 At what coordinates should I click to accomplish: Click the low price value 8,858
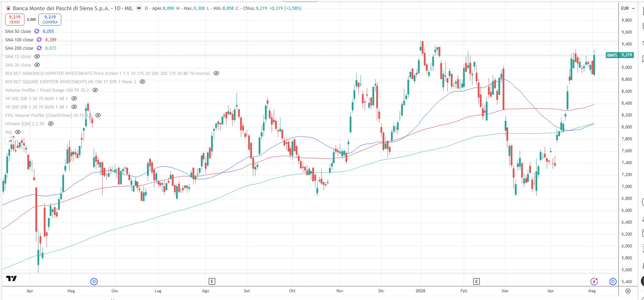[228, 8]
